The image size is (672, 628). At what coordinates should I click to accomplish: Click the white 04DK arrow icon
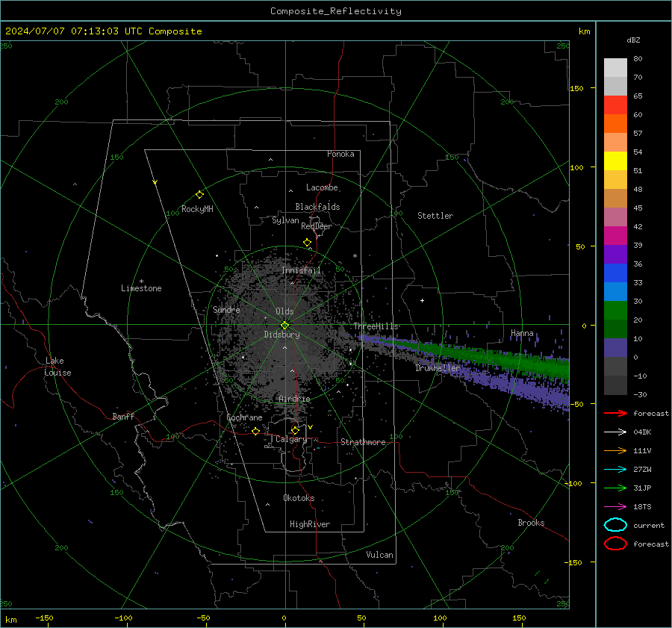click(615, 432)
